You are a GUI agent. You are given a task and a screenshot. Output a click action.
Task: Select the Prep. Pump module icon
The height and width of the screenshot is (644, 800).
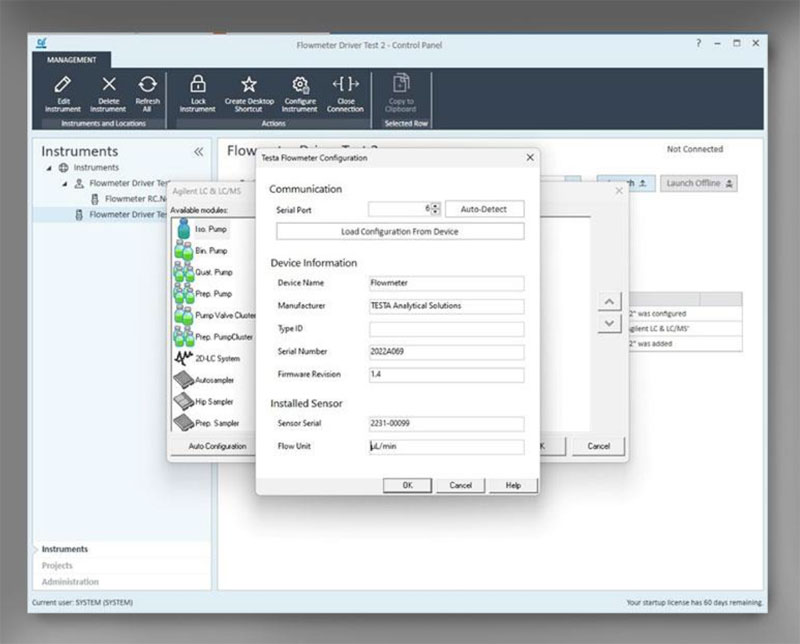(x=184, y=294)
